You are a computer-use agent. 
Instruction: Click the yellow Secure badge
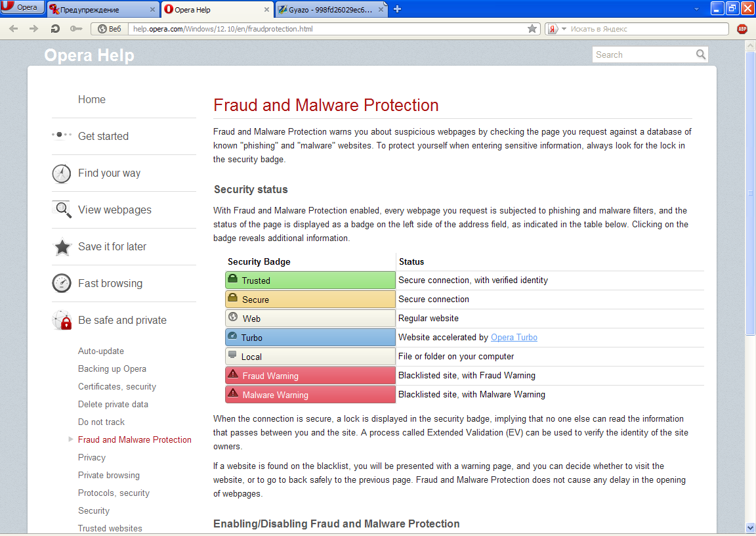point(310,299)
